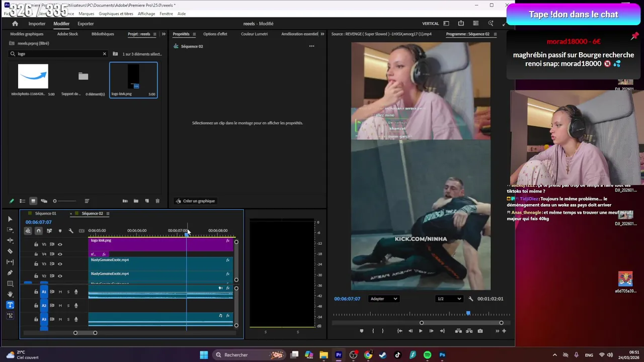This screenshot has height=362, width=644.
Task: Switch Project panel to icon view
Action: point(33,201)
